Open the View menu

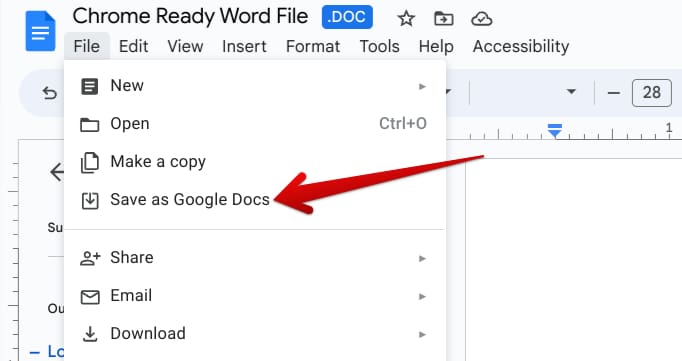(185, 46)
